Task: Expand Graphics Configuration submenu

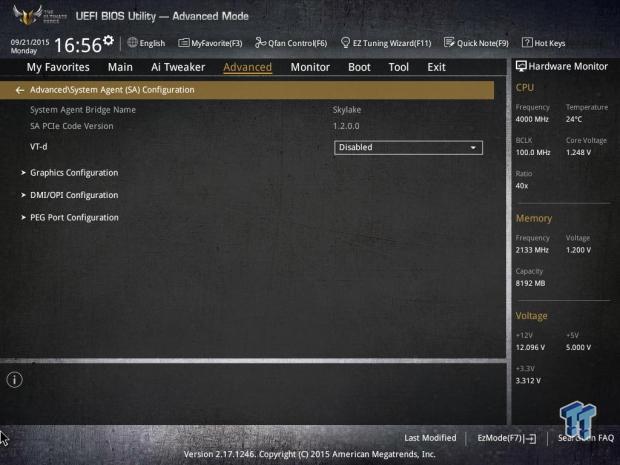Action: coord(73,173)
